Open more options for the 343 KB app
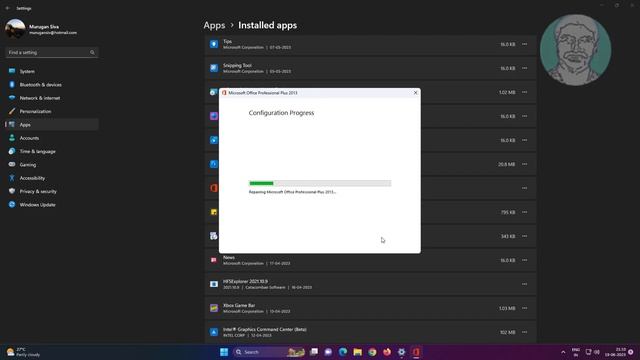Image resolution: width=640 pixels, height=360 pixels. coord(524,236)
